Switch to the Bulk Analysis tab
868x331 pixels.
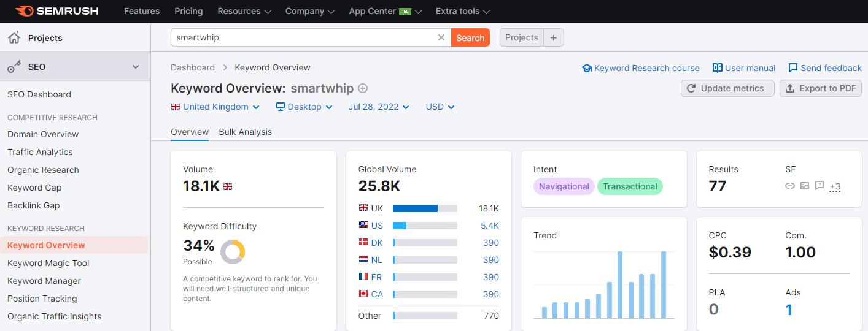point(246,132)
